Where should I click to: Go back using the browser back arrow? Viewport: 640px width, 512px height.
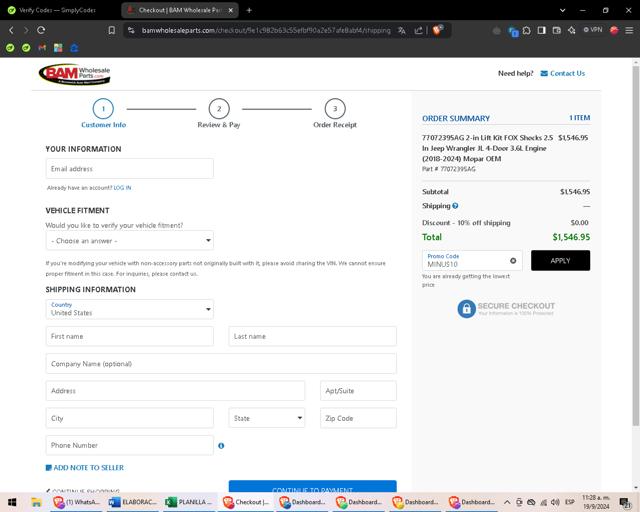point(11,30)
